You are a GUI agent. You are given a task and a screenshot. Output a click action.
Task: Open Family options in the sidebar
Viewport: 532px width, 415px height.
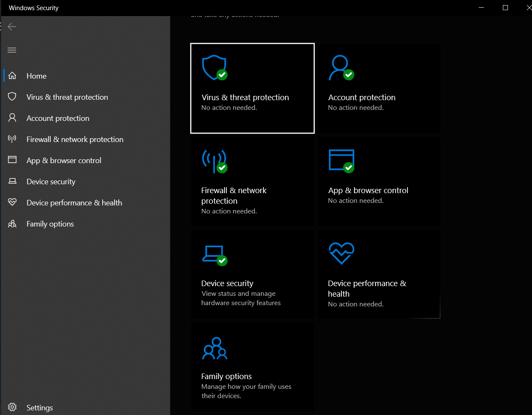pos(50,224)
